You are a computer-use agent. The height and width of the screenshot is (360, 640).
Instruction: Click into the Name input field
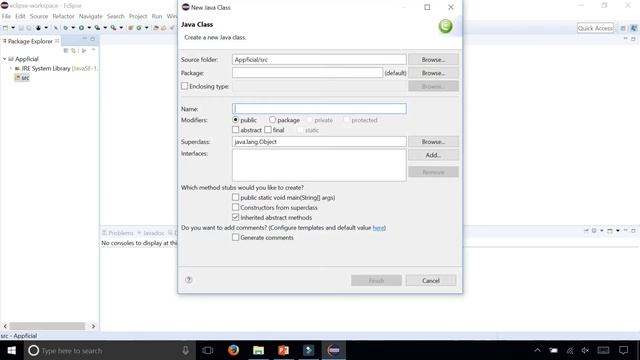[319, 109]
